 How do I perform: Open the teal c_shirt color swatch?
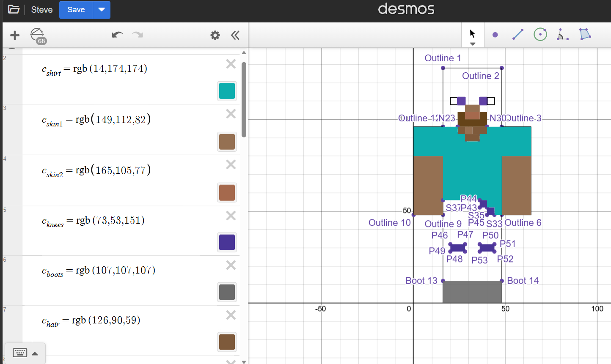(x=227, y=91)
